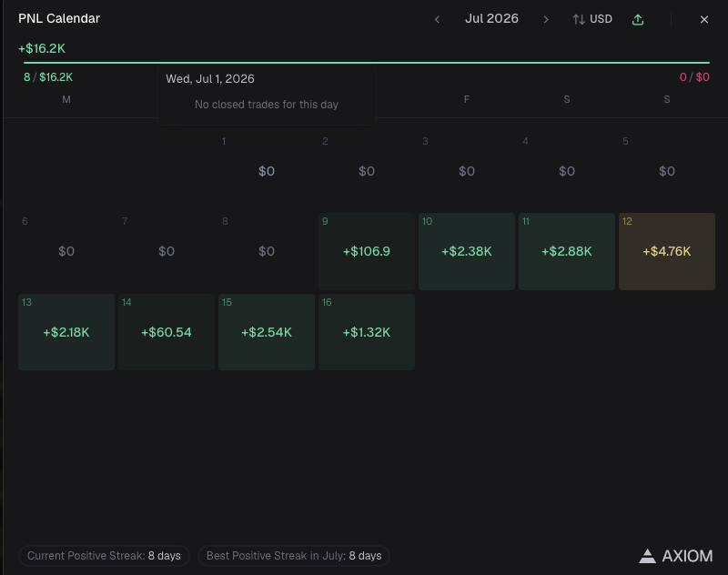Select the July 9 cell with +$106.9
Image resolution: width=728 pixels, height=575 pixels.
367,251
